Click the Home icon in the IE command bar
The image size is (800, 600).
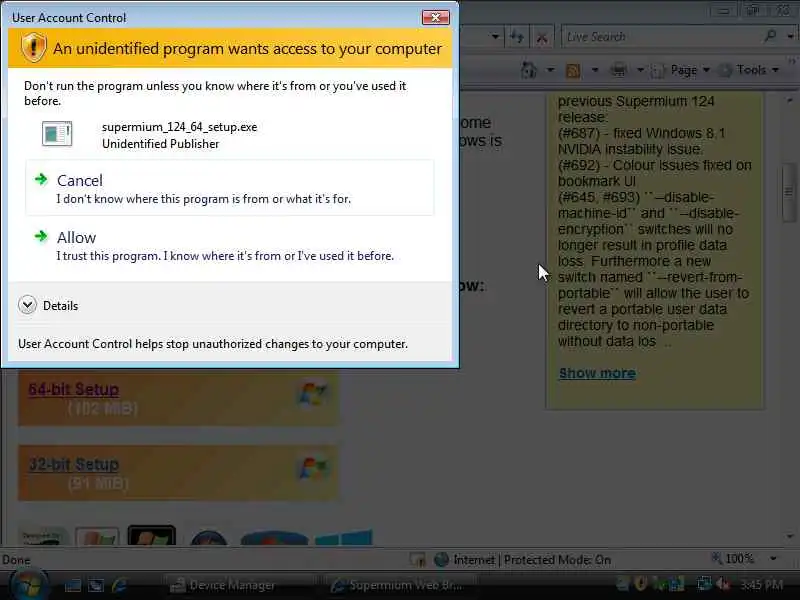[529, 70]
